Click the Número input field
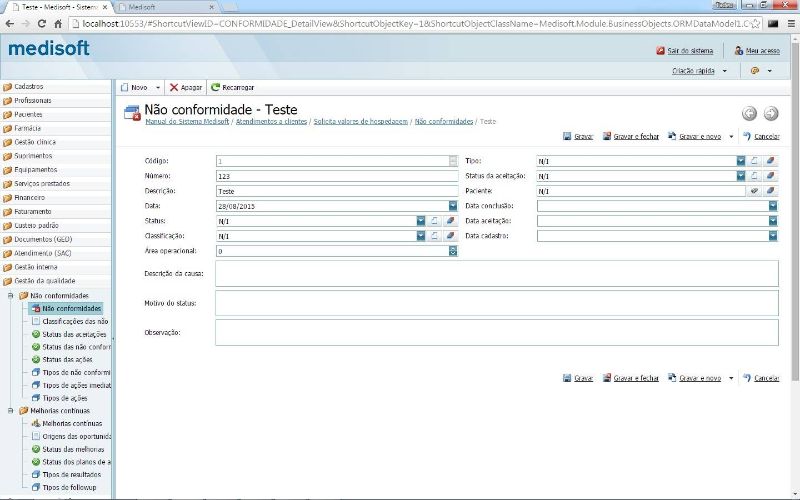Viewport: 800px width, 500px height. (x=337, y=176)
